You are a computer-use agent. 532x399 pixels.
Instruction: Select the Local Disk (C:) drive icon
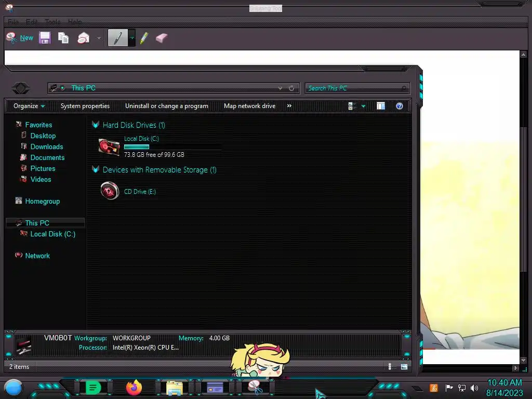[x=109, y=147]
